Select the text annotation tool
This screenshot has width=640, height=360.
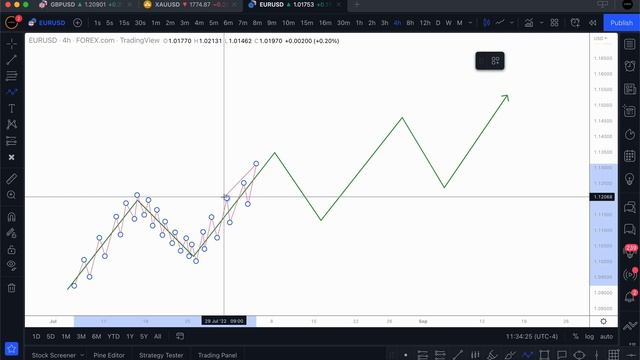click(x=11, y=109)
